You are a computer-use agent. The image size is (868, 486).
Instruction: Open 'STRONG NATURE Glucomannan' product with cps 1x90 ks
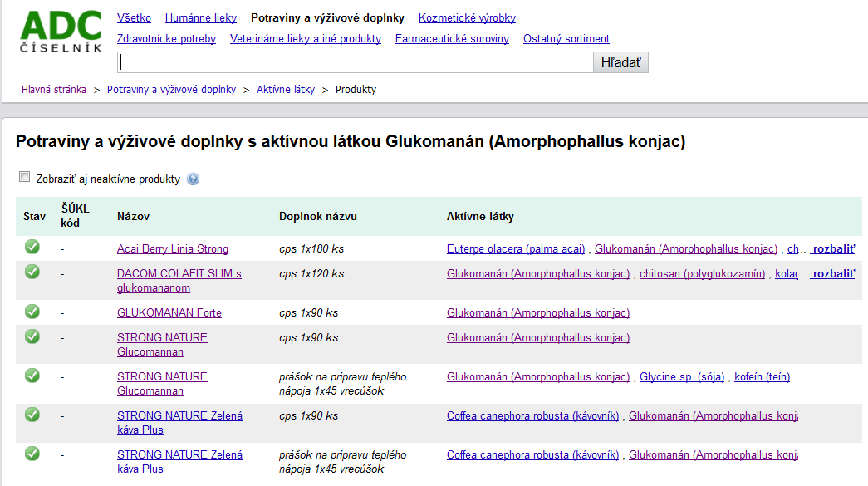[162, 345]
